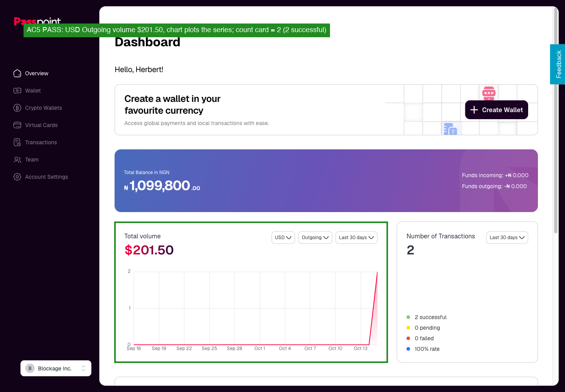Click the page vertical scrollbar
Viewport: 565px width, 392px height.
(556, 121)
